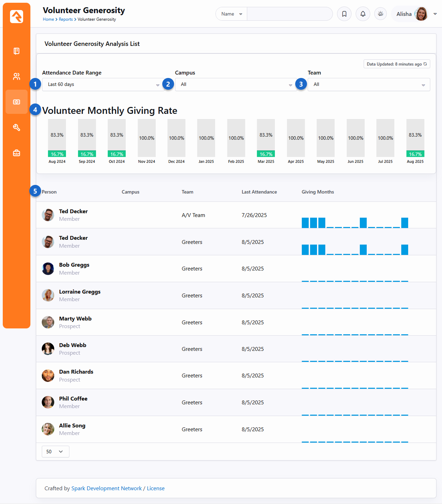
Task: Navigate to Reports breadcrumb link
Action: click(x=66, y=19)
